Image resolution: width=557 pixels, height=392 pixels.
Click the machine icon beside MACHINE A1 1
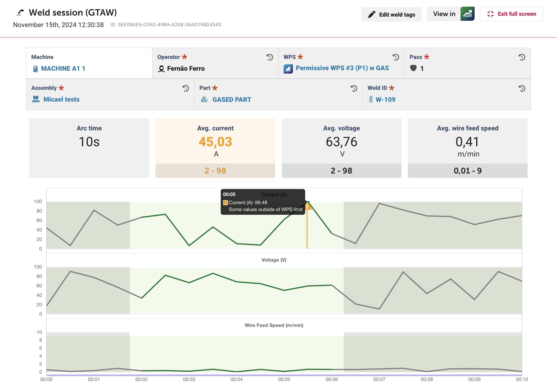35,69
